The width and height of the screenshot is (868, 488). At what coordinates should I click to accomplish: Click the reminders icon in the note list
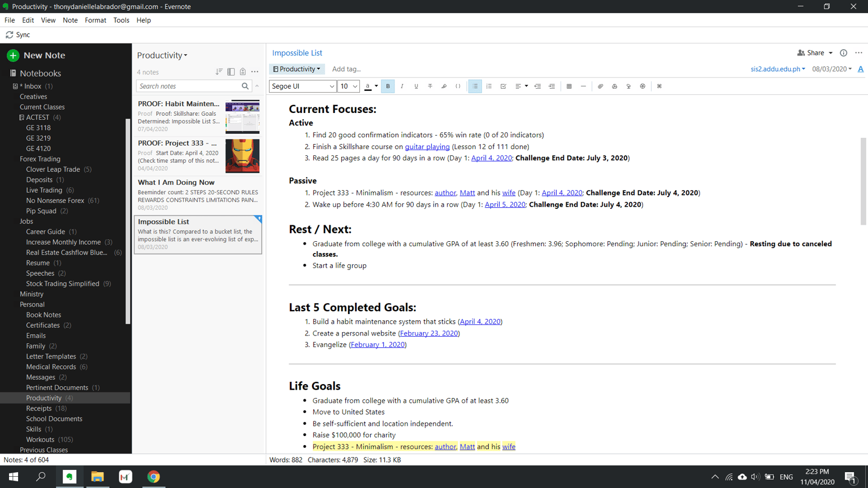click(242, 72)
